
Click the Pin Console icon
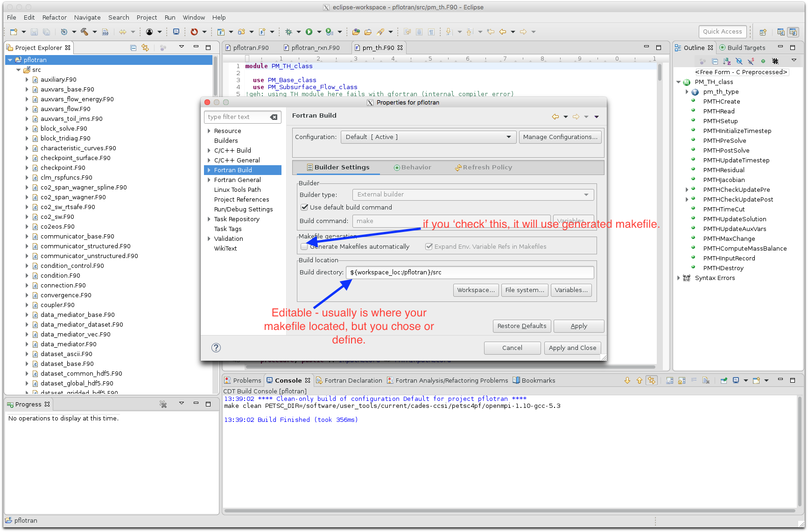point(724,380)
